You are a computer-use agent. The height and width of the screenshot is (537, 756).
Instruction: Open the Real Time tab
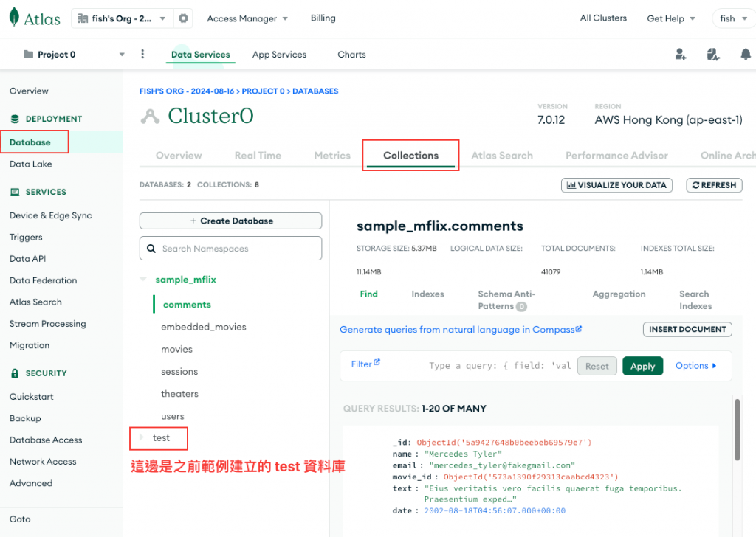tap(258, 156)
